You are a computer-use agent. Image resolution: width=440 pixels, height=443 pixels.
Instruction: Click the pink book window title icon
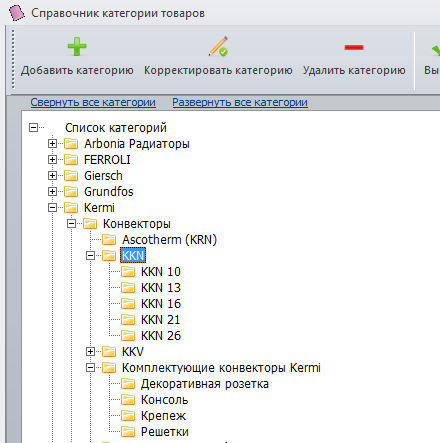tap(17, 13)
